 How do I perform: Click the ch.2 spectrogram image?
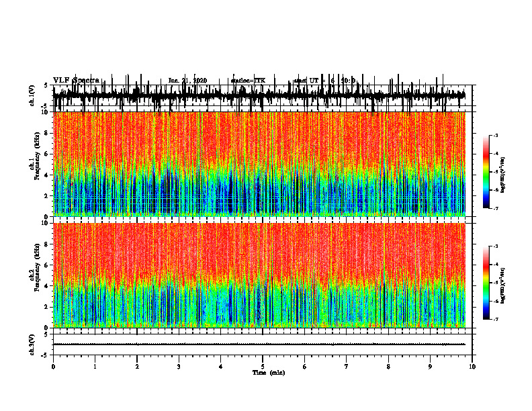coord(259,275)
